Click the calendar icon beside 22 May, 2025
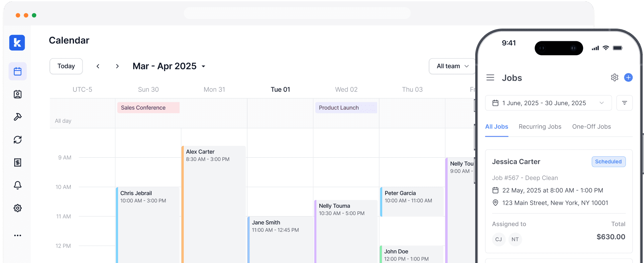Image resolution: width=644 pixels, height=263 pixels. click(x=495, y=190)
